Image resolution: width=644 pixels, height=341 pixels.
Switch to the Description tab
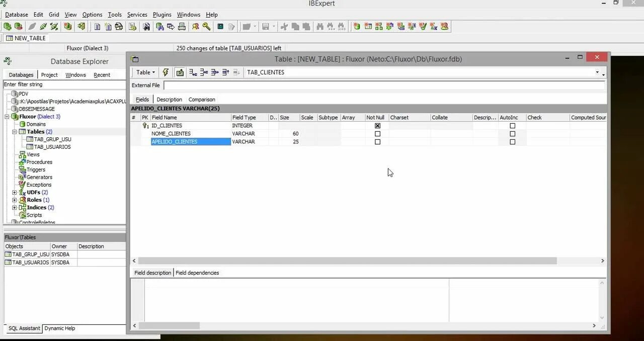(x=169, y=99)
